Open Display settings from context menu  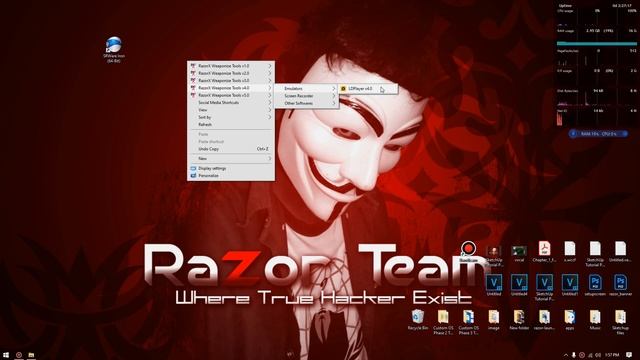231,168
